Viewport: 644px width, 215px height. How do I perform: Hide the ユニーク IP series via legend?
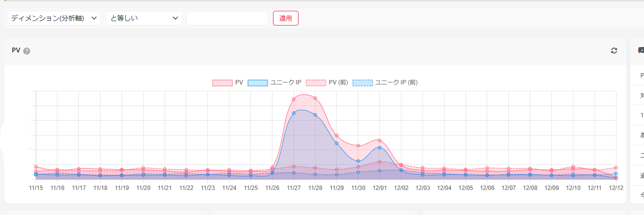(x=274, y=82)
